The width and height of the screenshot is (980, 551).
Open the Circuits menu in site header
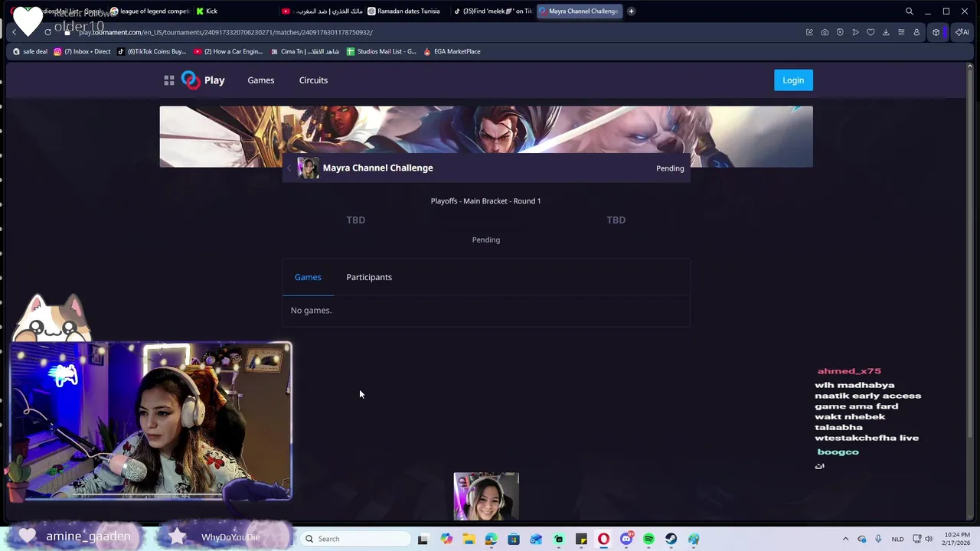click(x=313, y=80)
